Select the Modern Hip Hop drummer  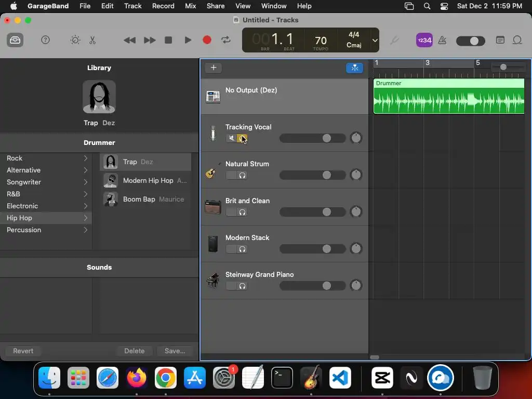145,180
